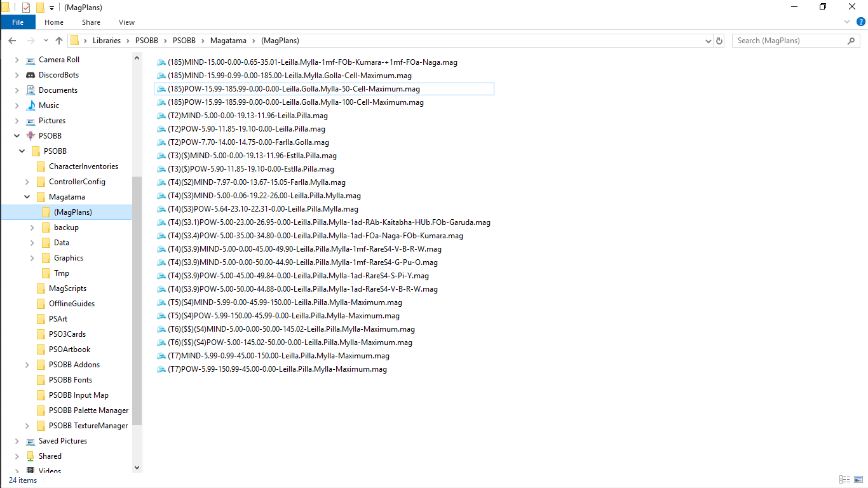
Task: Select the MagScripts folder
Action: [x=67, y=288]
